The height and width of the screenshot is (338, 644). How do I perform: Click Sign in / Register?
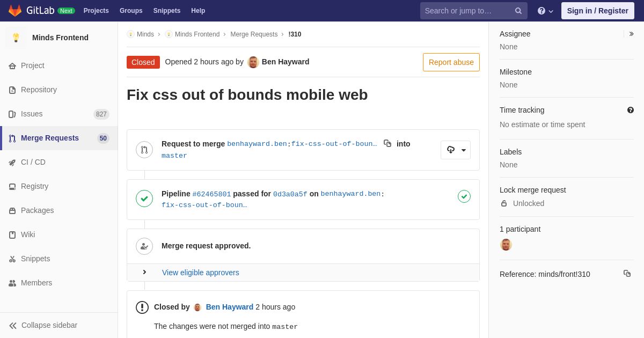pos(597,11)
